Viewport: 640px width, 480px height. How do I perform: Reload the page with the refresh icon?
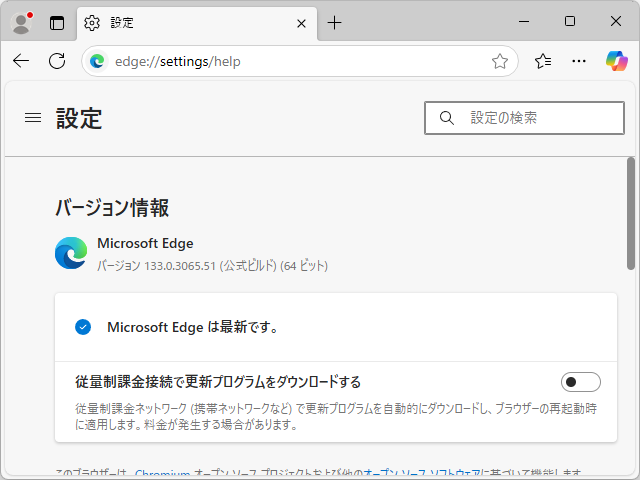pos(57,61)
